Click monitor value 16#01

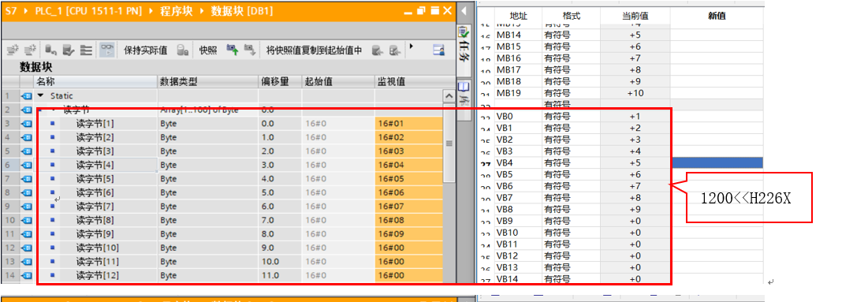pyautogui.click(x=408, y=124)
